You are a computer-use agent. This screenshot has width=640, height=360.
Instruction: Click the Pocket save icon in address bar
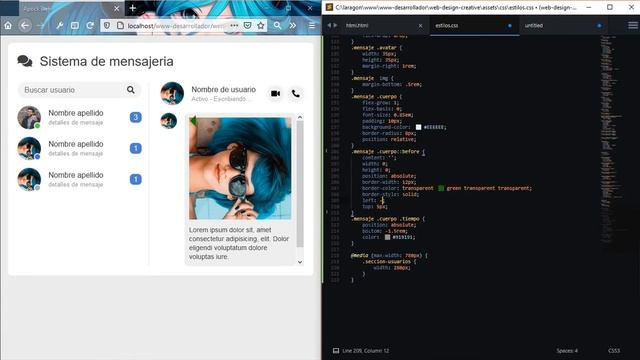click(247, 25)
